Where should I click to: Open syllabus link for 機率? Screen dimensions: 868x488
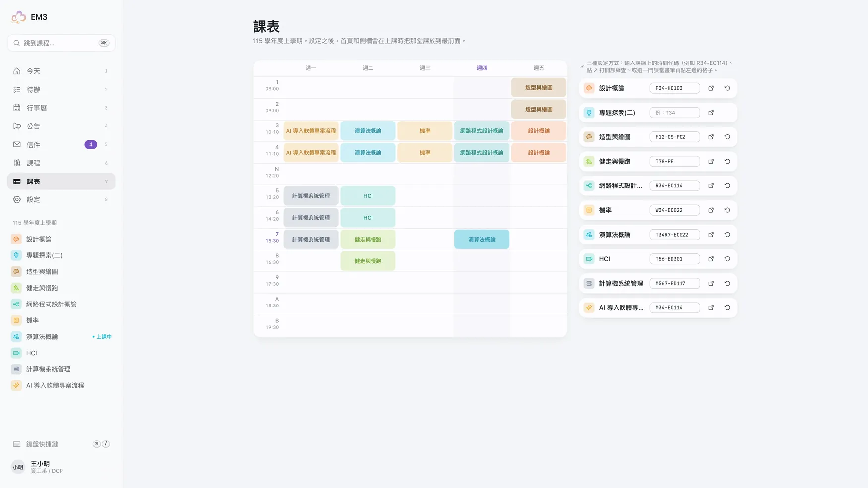(711, 210)
